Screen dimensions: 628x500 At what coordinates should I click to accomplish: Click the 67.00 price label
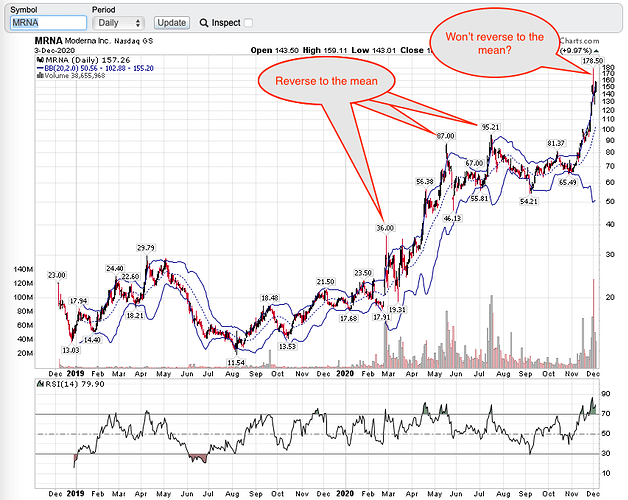click(x=474, y=163)
